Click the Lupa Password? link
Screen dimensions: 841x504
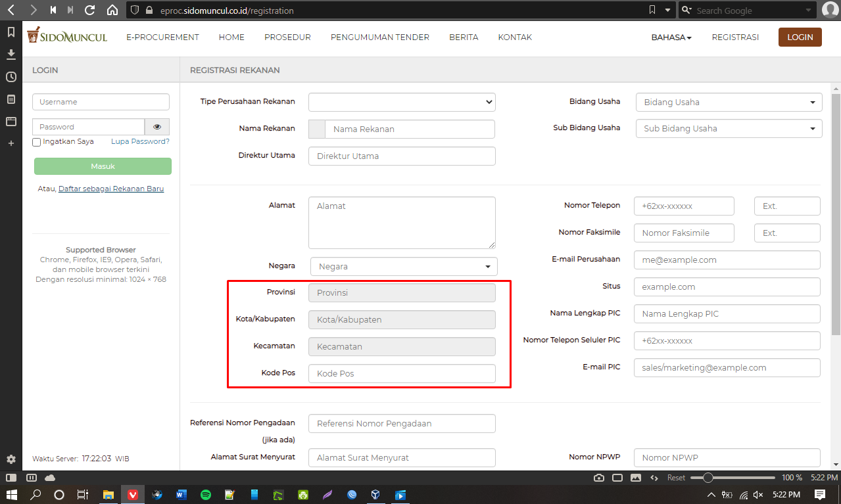(x=140, y=141)
